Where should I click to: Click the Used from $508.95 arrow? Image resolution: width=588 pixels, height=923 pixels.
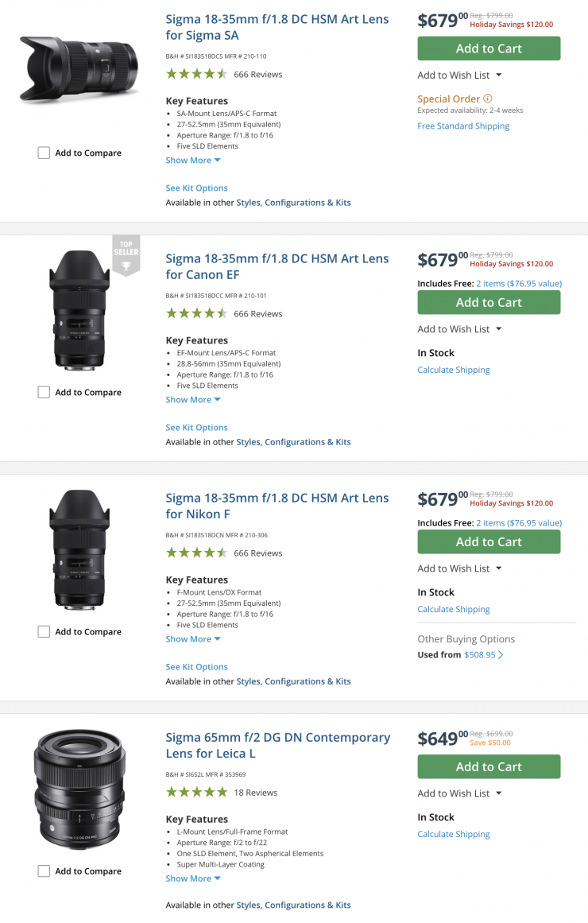click(501, 655)
